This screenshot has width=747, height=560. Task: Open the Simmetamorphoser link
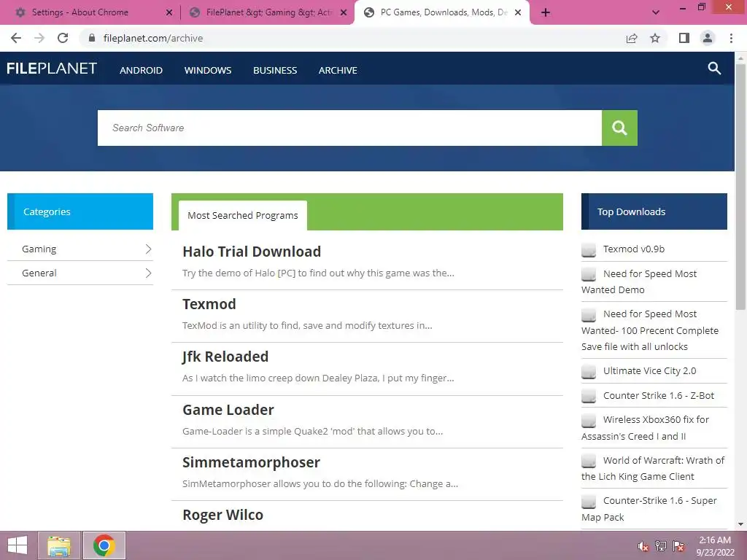point(251,462)
